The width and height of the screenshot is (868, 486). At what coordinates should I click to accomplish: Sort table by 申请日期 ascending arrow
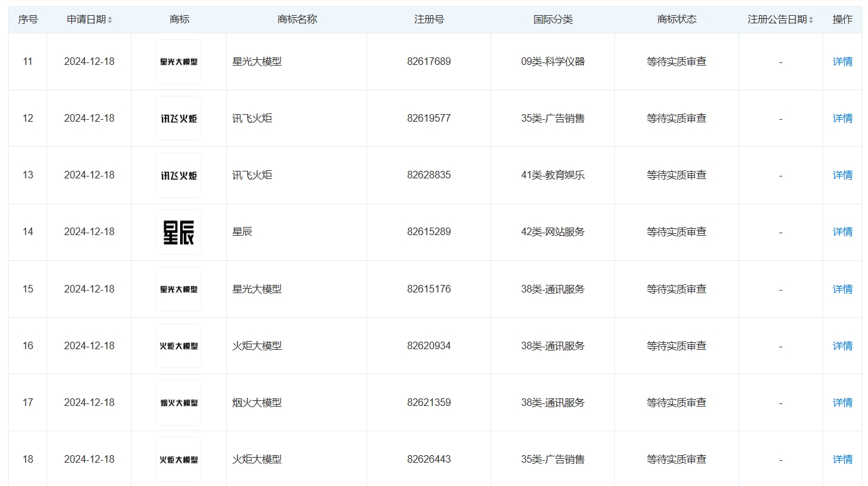pyautogui.click(x=111, y=16)
